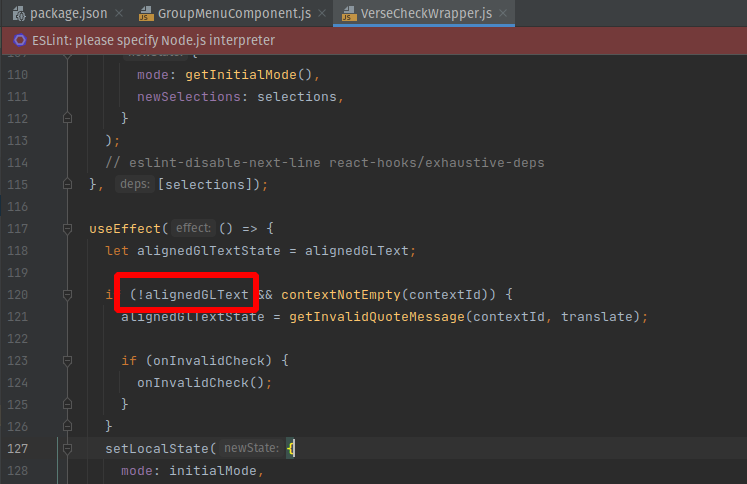Click the ESLint notification icon
This screenshot has height=484, width=747.
(x=20, y=40)
